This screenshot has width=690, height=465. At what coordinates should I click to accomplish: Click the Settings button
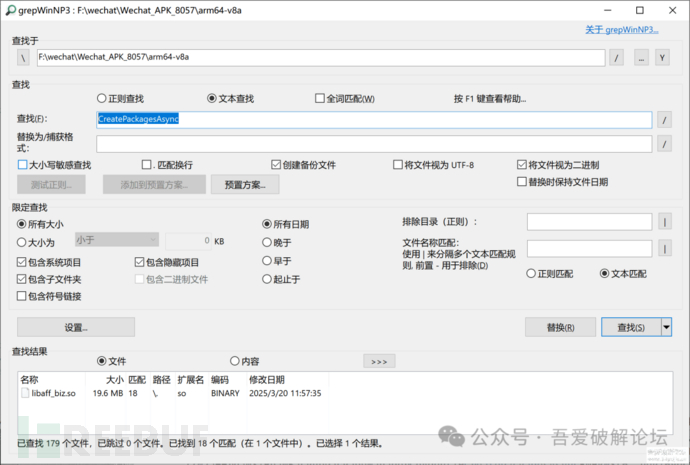click(x=77, y=327)
